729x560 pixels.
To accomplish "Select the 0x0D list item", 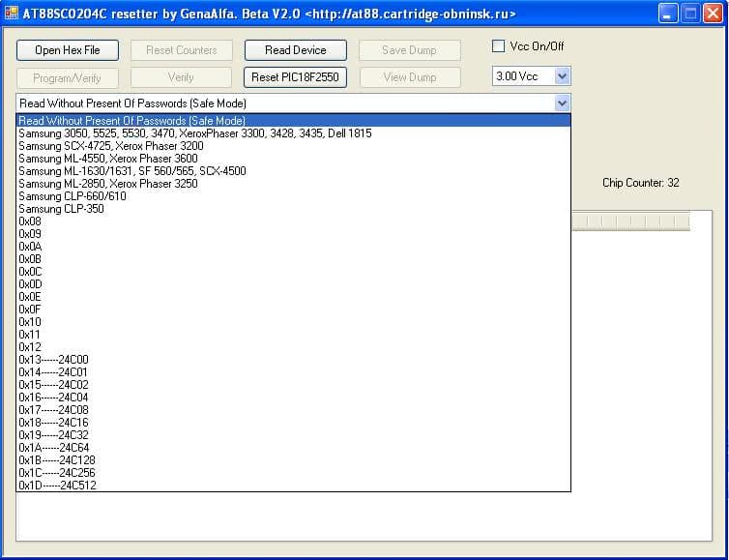I will pos(293,284).
